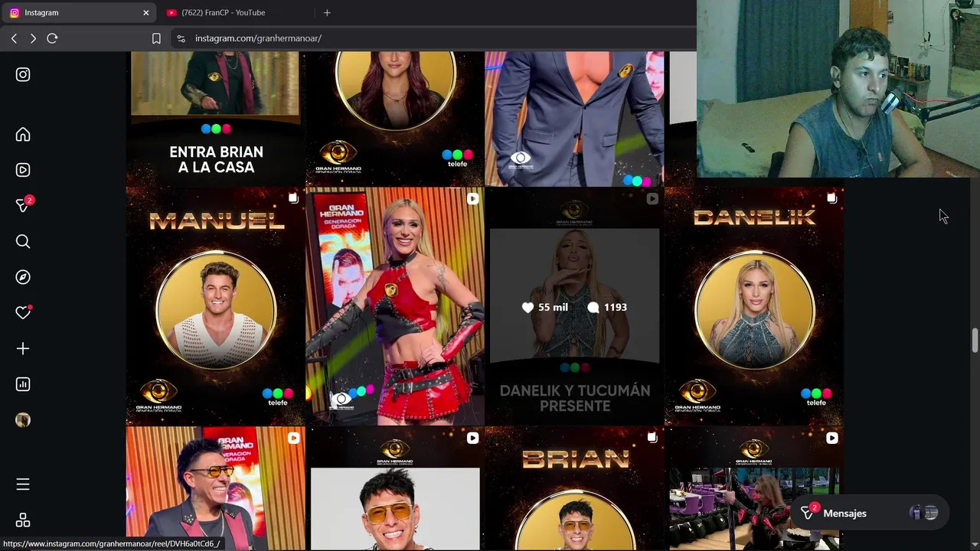The width and height of the screenshot is (980, 551).
Task: Go back with the browser back arrow
Action: pyautogui.click(x=14, y=38)
